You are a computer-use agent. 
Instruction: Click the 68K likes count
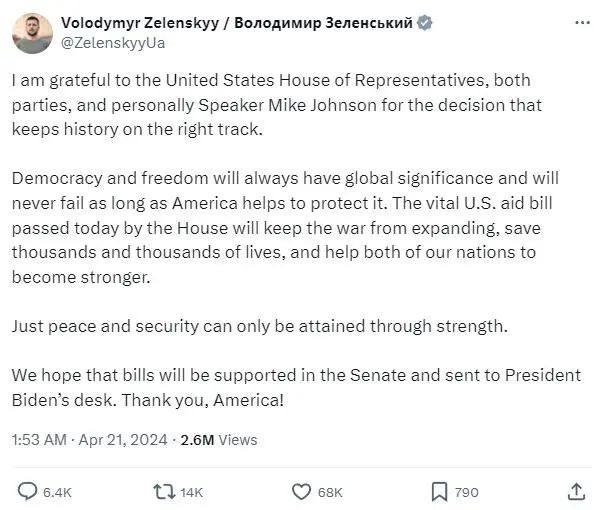pos(330,492)
